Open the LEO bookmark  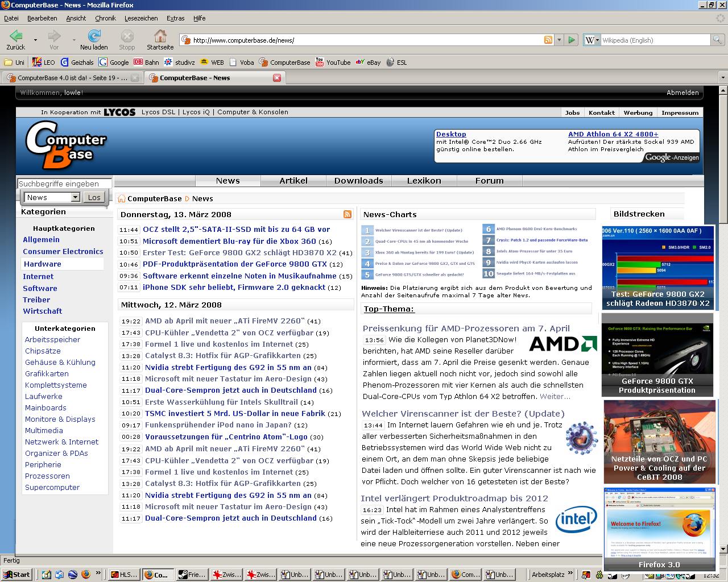[x=44, y=63]
